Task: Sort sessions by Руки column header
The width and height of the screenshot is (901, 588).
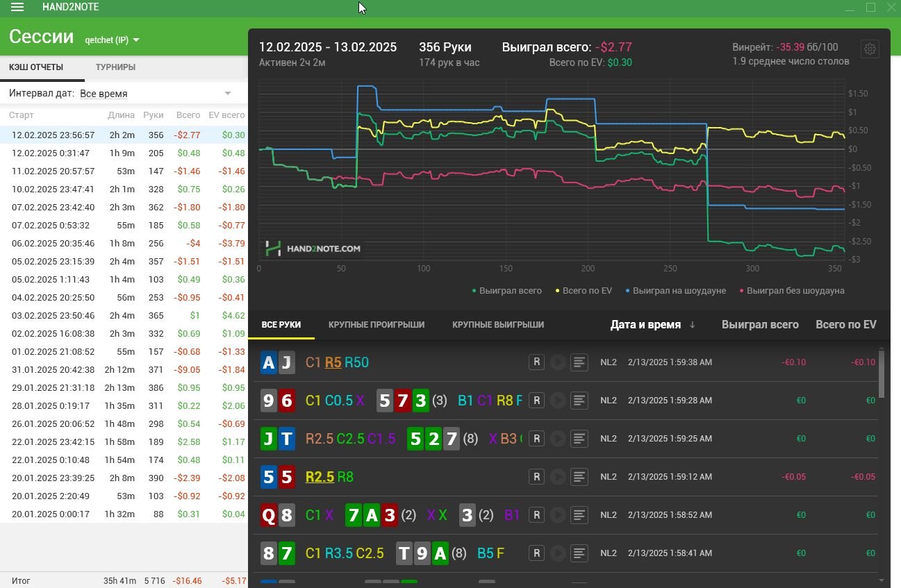Action: (153, 115)
